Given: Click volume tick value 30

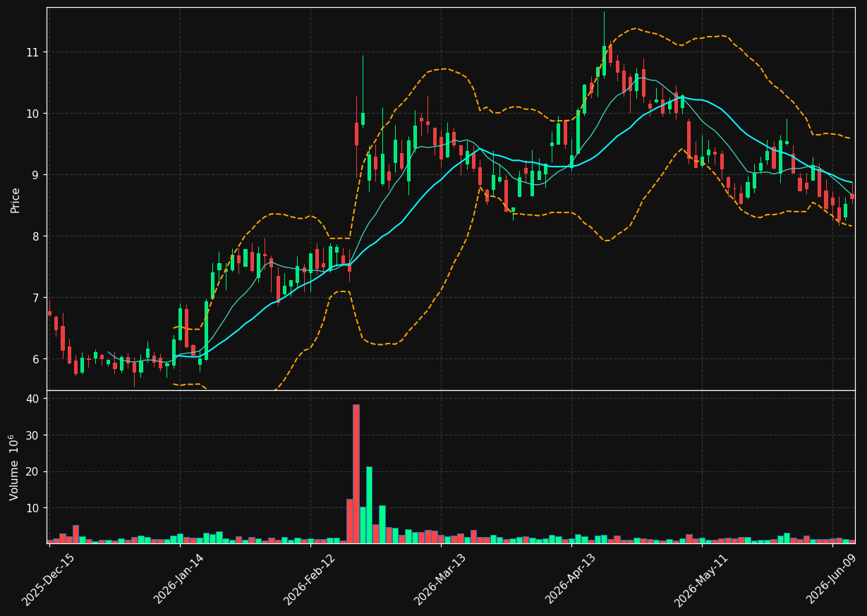Looking at the screenshot, I should coord(32,435).
